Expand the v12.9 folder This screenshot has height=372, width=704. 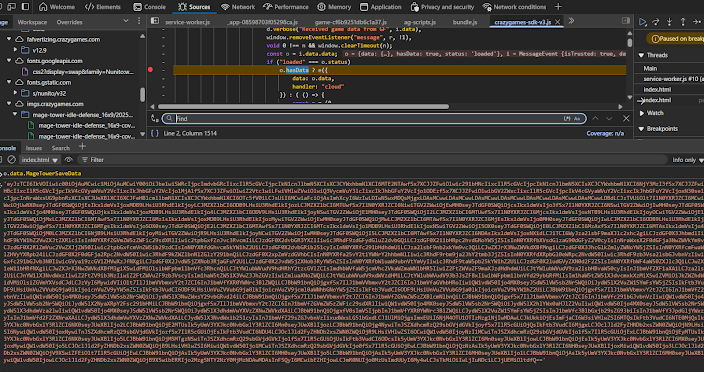point(15,50)
